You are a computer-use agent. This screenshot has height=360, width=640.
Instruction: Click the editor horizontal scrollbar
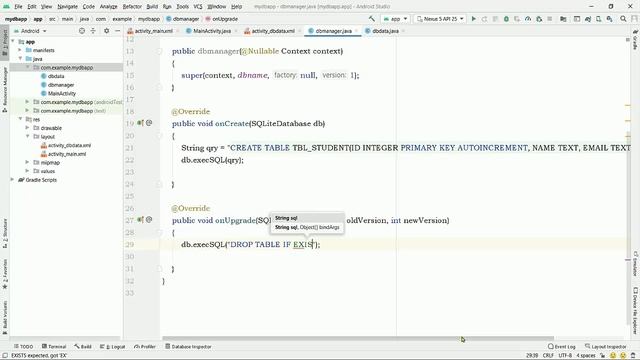[x=358, y=338]
